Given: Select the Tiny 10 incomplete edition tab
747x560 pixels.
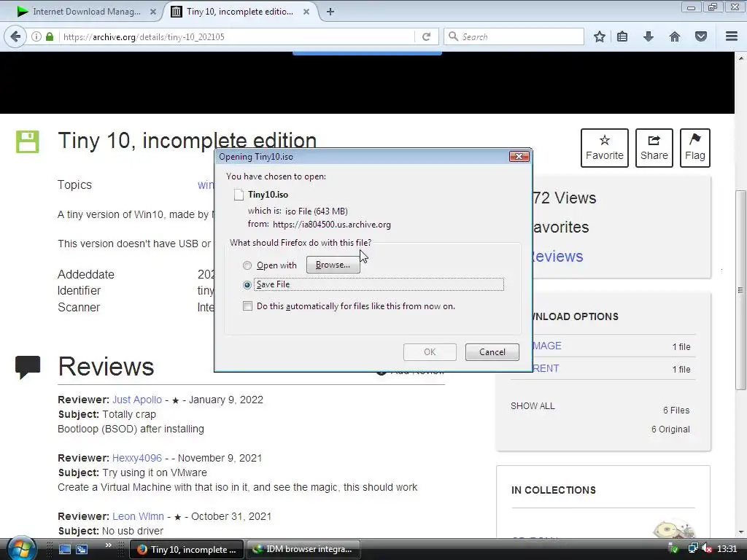Looking at the screenshot, I should tap(241, 12).
